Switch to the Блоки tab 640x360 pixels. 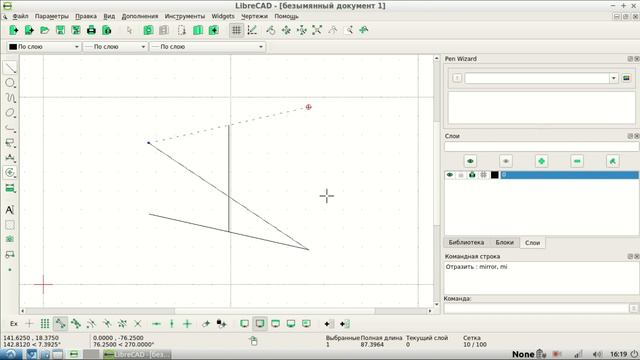[504, 242]
